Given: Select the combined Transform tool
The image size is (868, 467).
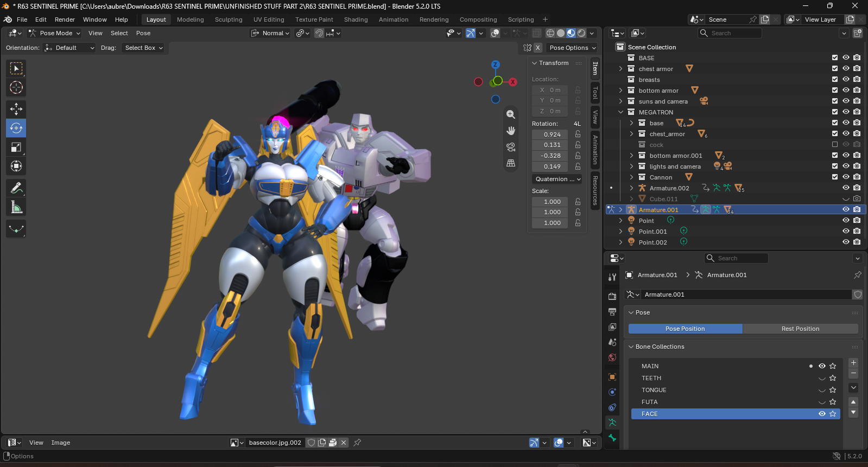Looking at the screenshot, I should pos(16,166).
